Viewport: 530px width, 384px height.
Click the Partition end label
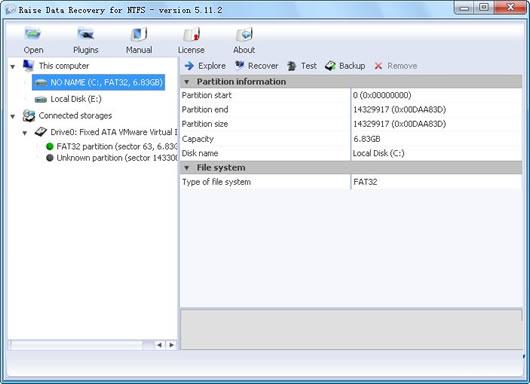coord(205,110)
